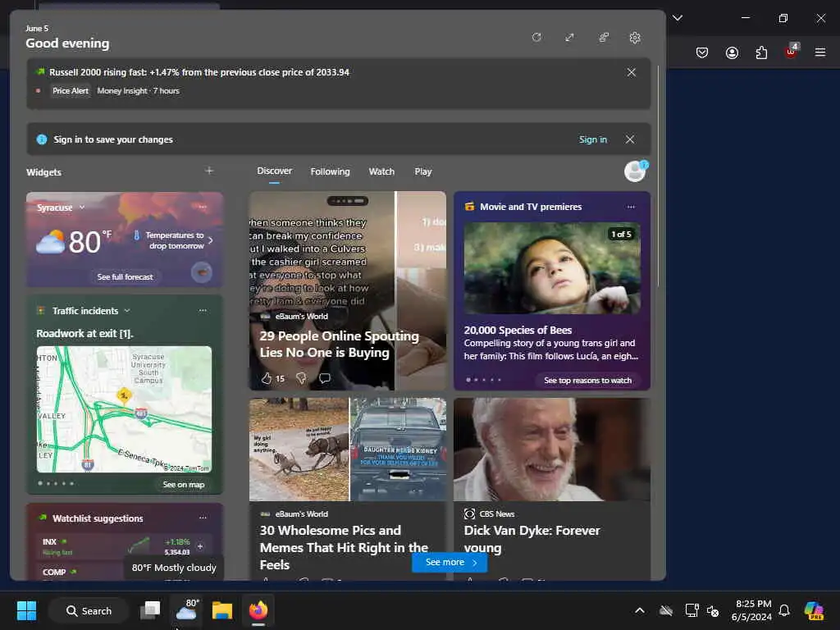Click the share/link icon beside settings
Screen dimensions: 840x630
click(604, 37)
